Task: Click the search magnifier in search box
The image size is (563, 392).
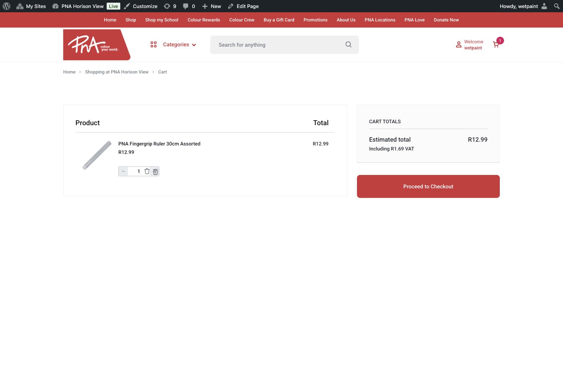Action: 349,44
